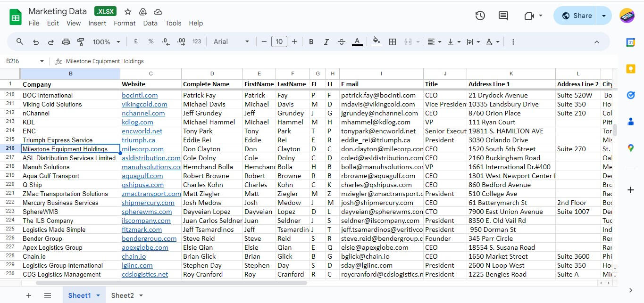Open Google Maps side panel
Image resolution: width=644 pixels, height=303 pixels.
click(x=630, y=148)
